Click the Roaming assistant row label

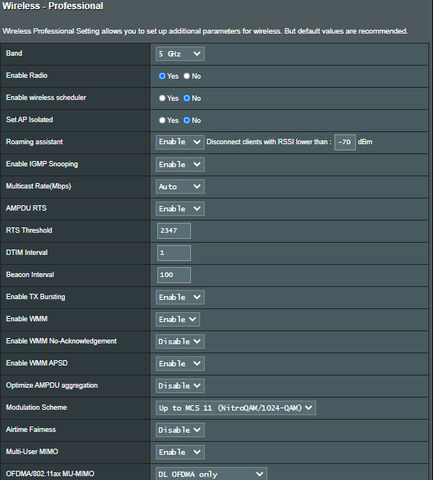tap(34, 142)
